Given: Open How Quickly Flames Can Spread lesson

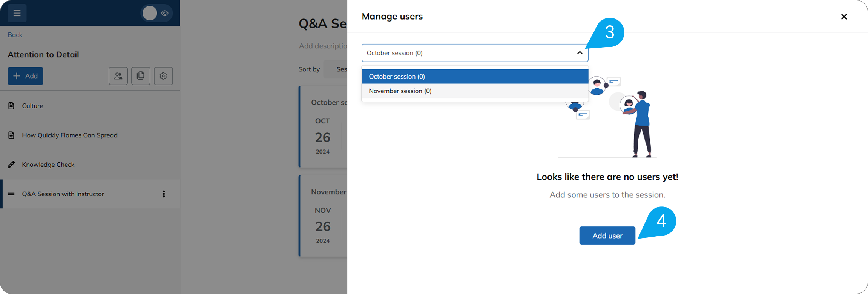Looking at the screenshot, I should click(90, 135).
